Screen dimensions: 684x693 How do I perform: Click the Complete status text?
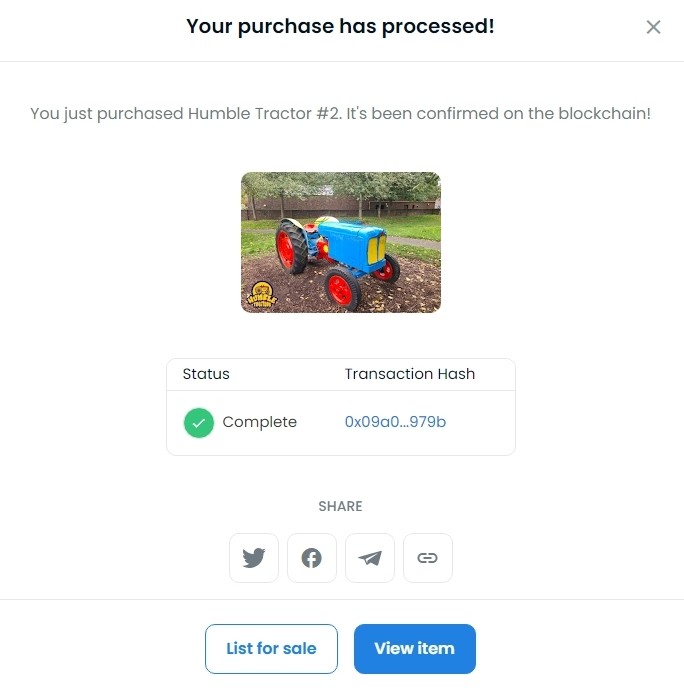tap(259, 422)
